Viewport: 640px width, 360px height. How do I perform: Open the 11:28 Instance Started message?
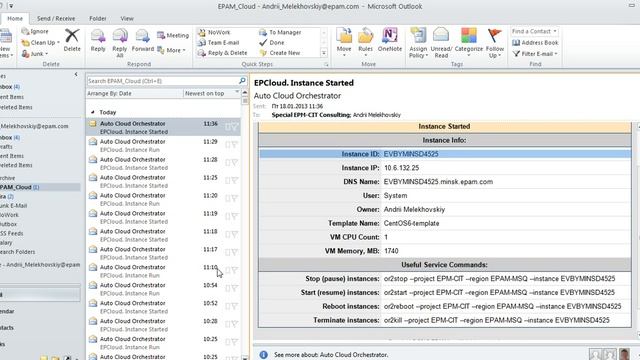(x=163, y=163)
